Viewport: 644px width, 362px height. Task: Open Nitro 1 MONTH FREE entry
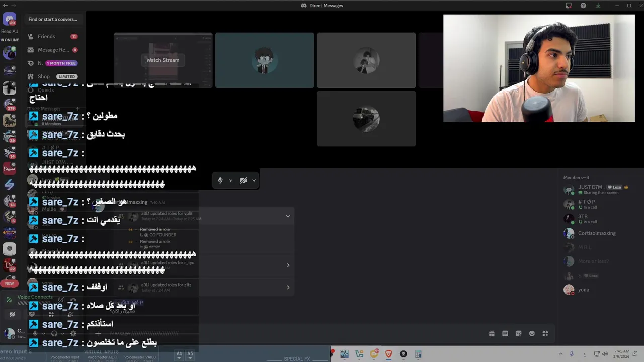click(53, 63)
